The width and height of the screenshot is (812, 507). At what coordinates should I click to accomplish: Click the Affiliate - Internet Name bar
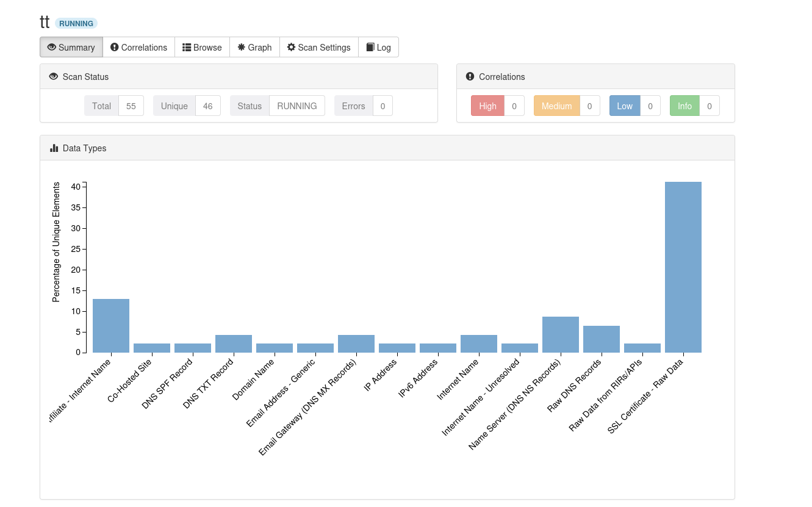[x=111, y=326]
